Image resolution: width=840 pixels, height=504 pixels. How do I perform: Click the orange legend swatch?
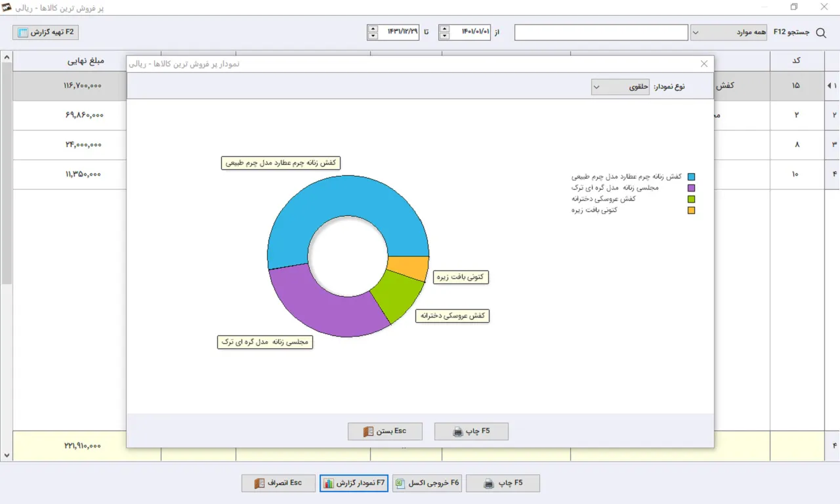(691, 211)
